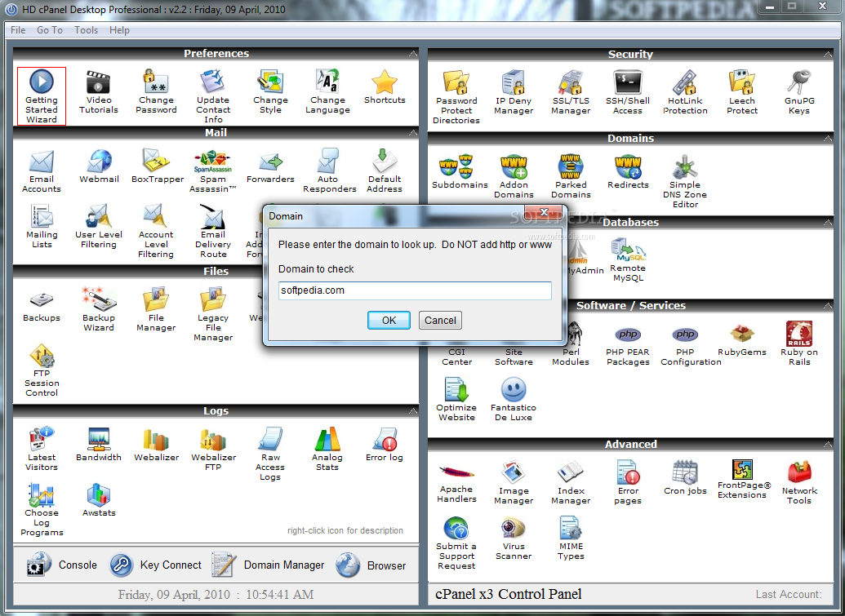Image resolution: width=845 pixels, height=616 pixels.
Task: Click the Domain to check field
Action: click(x=415, y=290)
